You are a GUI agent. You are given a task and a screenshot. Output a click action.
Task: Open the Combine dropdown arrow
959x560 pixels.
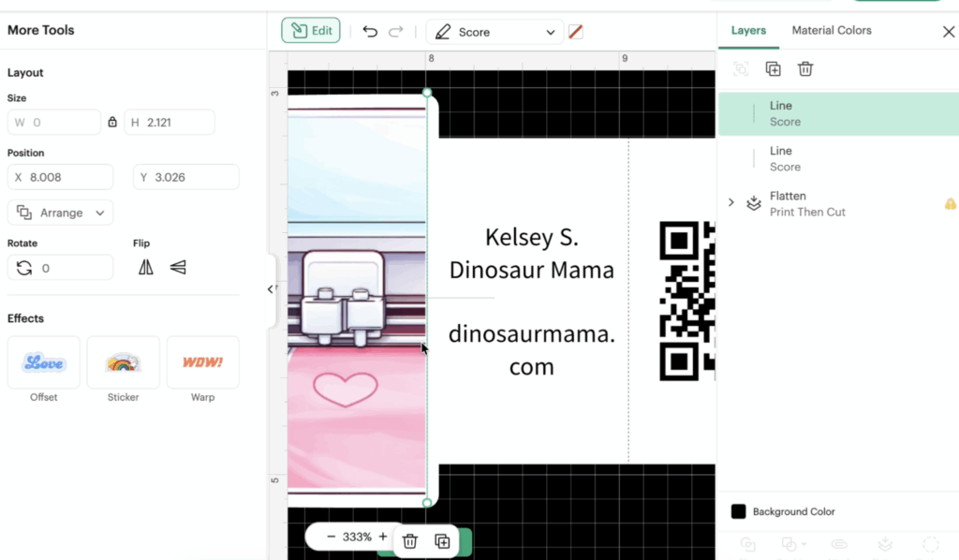804,544
